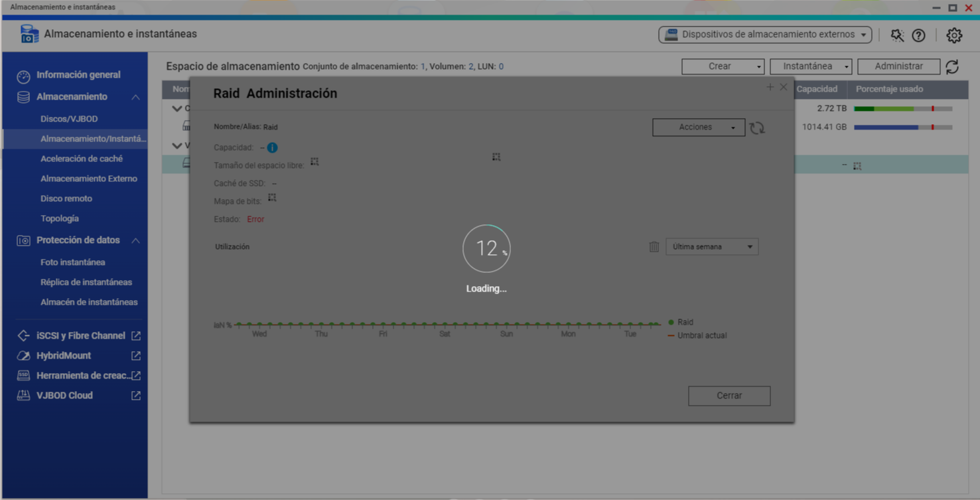The width and height of the screenshot is (980, 500).
Task: Click the help question mark icon
Action: 918,36
